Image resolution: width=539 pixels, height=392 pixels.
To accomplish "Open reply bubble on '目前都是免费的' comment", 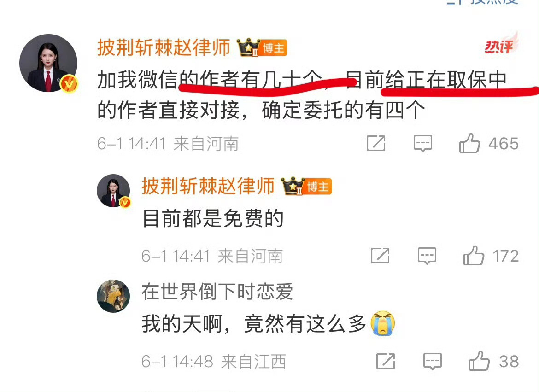I will point(427,256).
